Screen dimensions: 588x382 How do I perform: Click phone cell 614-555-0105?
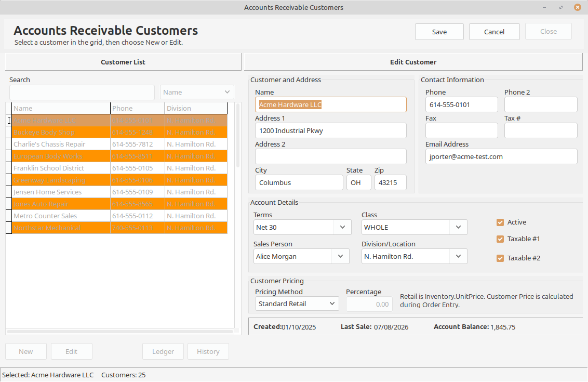click(138, 168)
